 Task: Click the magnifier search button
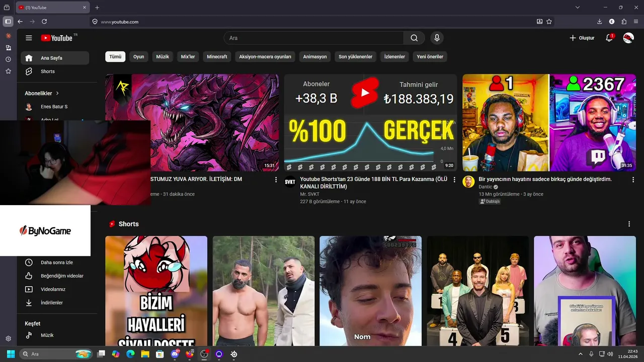point(414,38)
